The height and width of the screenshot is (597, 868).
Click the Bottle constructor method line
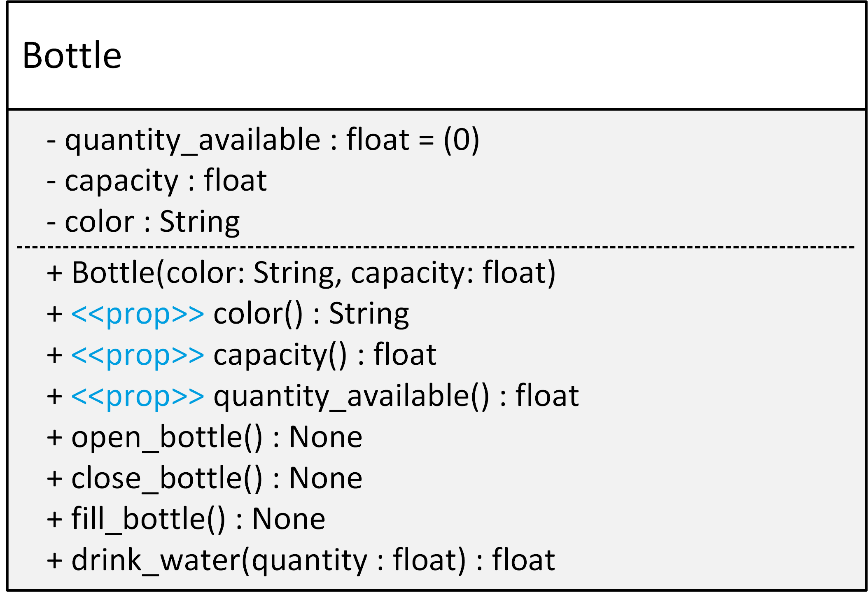tap(301, 273)
